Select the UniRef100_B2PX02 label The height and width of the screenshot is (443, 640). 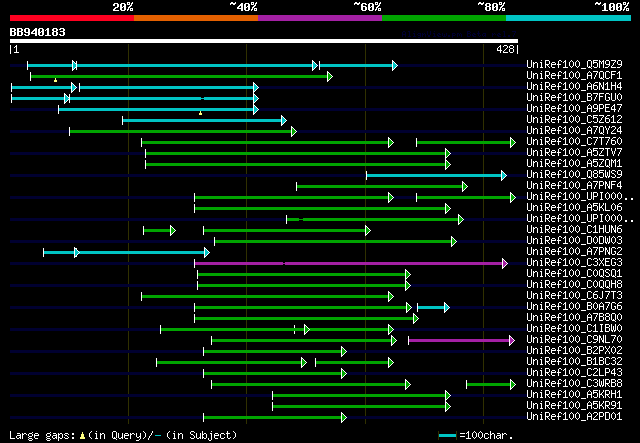574,351
